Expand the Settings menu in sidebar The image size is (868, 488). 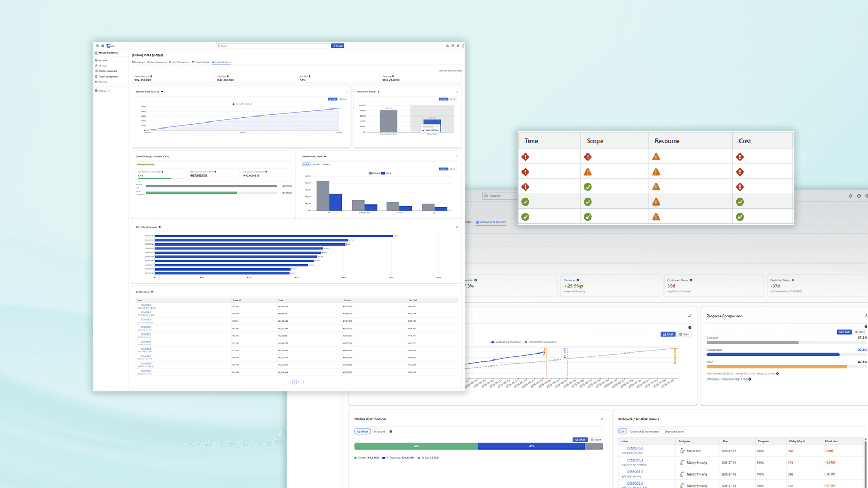[103, 91]
